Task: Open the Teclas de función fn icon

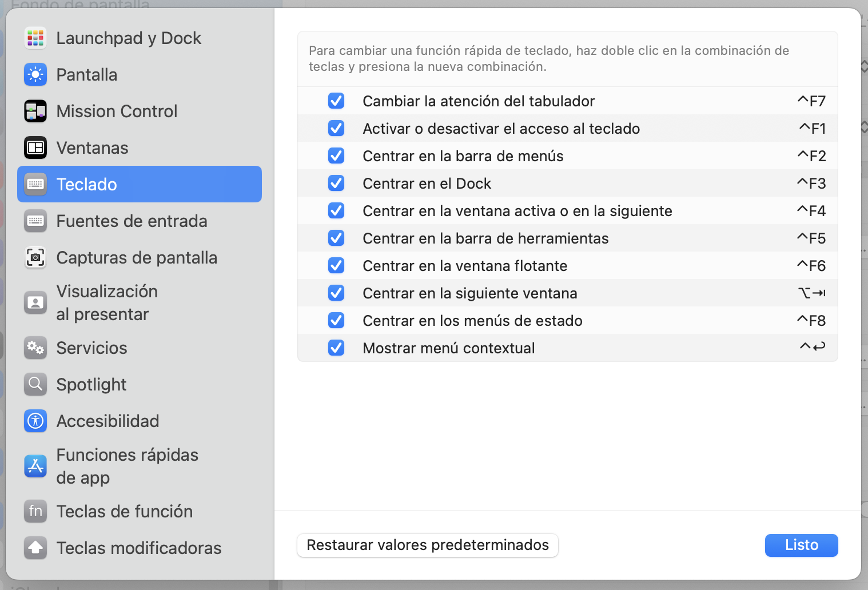Action: coord(35,512)
